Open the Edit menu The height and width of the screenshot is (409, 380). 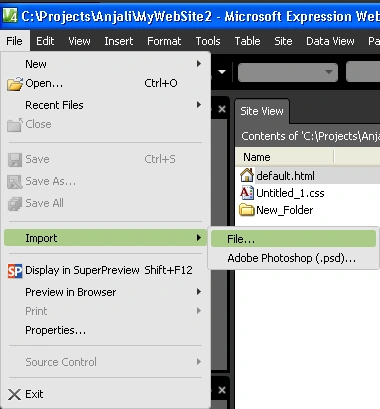point(45,41)
